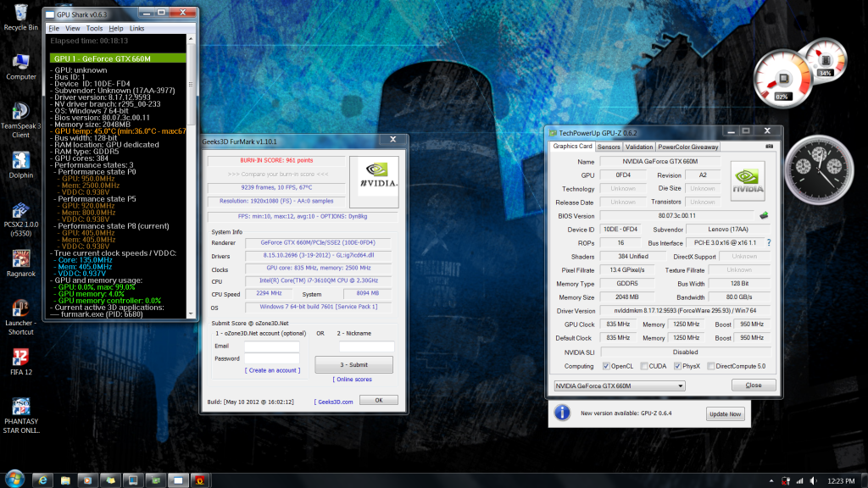The width and height of the screenshot is (868, 488).
Task: Click the BIOS save chip icon in GPU-Z
Action: [x=763, y=216]
